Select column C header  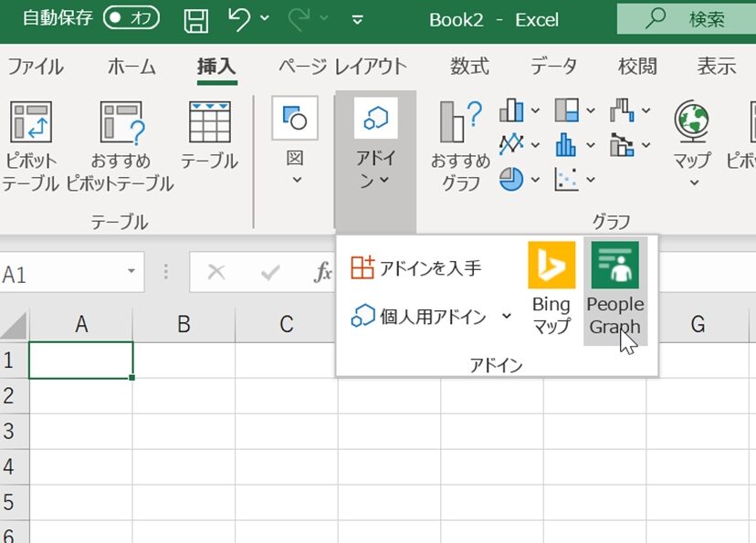[x=287, y=325]
